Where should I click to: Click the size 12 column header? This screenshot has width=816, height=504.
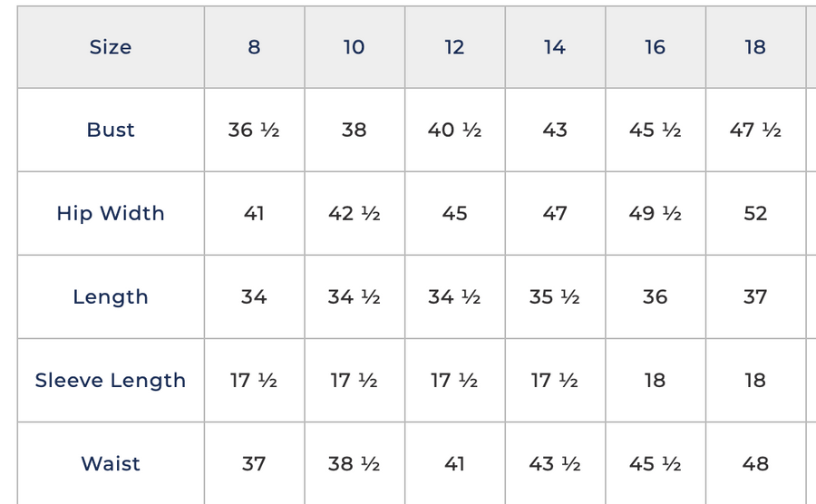[454, 47]
